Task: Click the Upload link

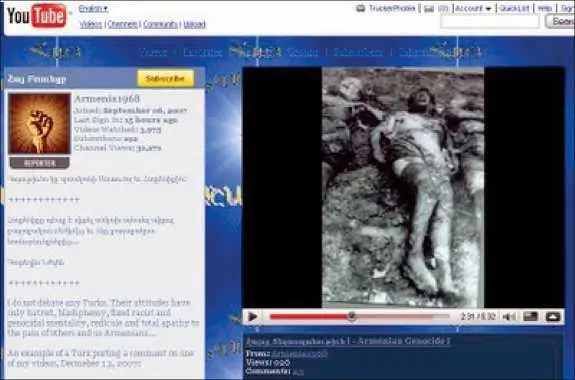Action: pos(194,25)
